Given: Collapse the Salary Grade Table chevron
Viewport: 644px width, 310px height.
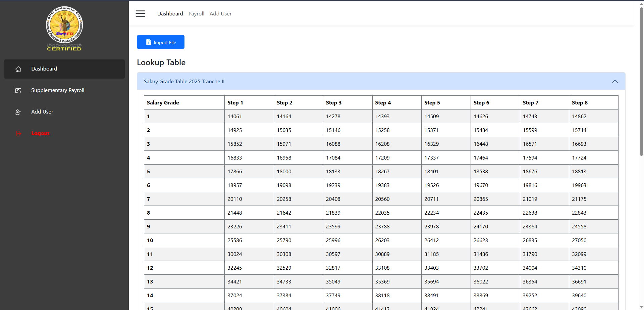Looking at the screenshot, I should [615, 81].
